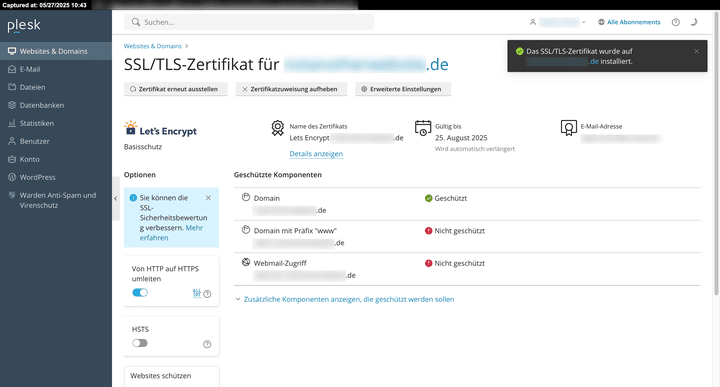Viewport: 720px width, 387px height.
Task: Click the Suchen search field
Action: [x=249, y=22]
